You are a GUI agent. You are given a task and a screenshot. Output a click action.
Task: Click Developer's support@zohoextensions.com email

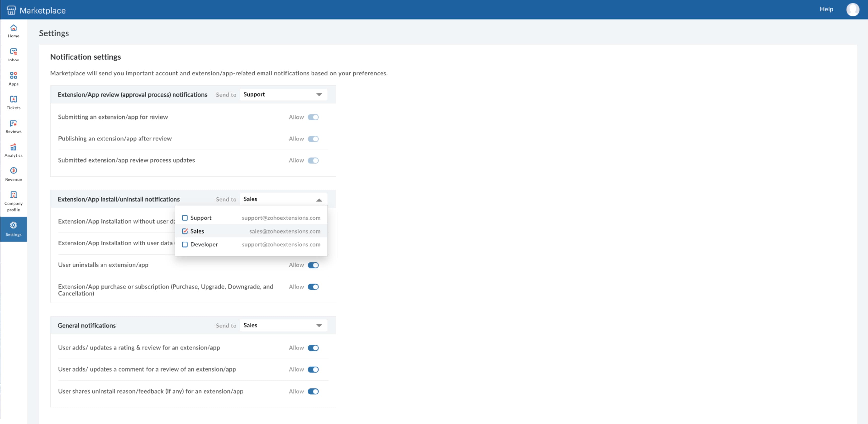tap(281, 245)
